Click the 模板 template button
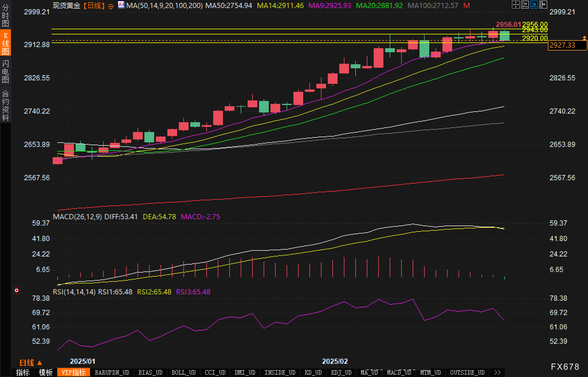Viewport: 588px width, 377px height. 46,372
